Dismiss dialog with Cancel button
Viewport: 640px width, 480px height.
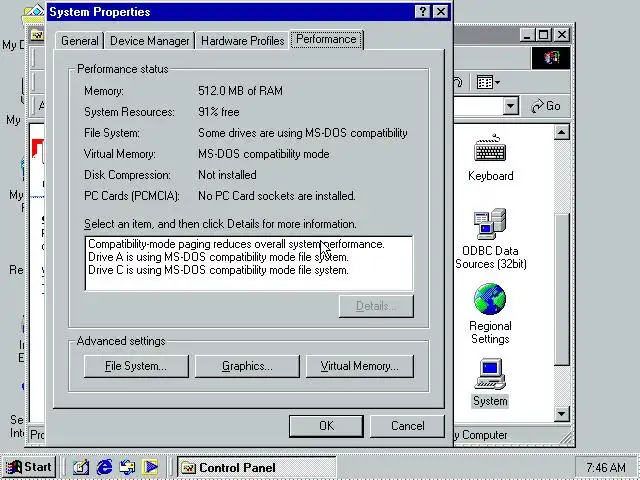point(407,426)
